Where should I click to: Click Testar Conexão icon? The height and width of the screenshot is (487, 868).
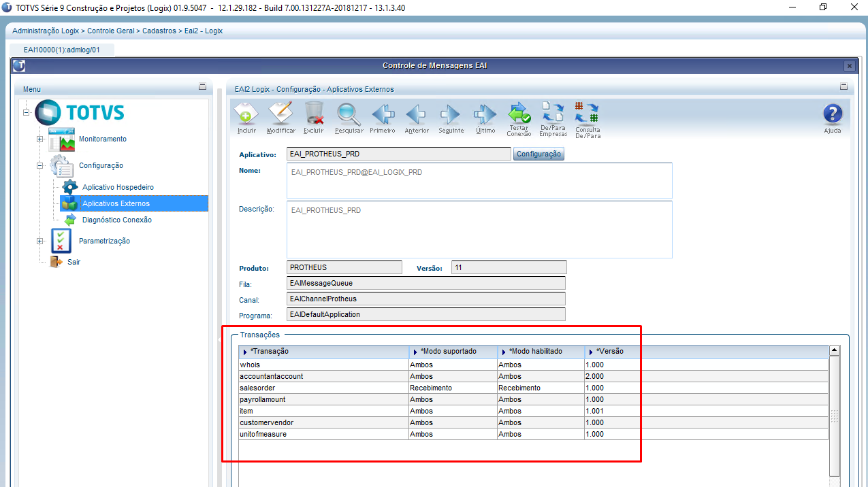[519, 112]
